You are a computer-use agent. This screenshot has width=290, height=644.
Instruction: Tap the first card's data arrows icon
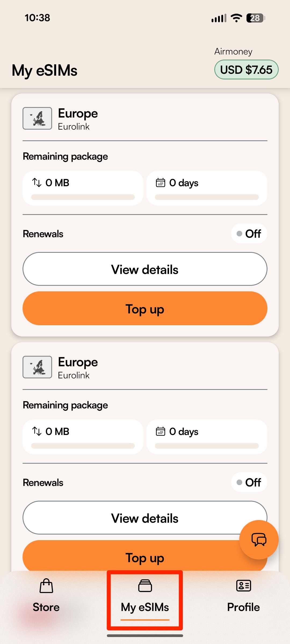(37, 182)
